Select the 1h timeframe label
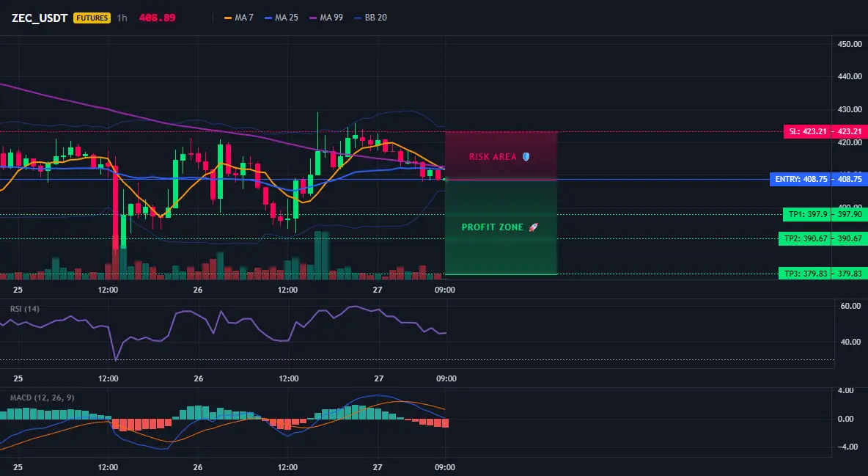The image size is (868, 476). point(122,18)
